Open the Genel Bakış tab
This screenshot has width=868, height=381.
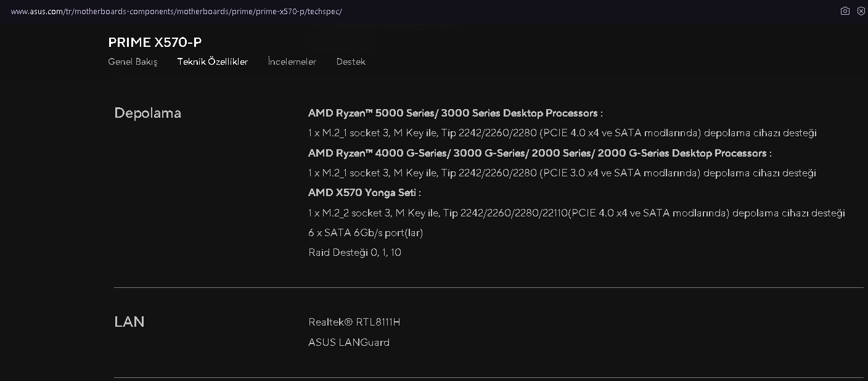[133, 62]
